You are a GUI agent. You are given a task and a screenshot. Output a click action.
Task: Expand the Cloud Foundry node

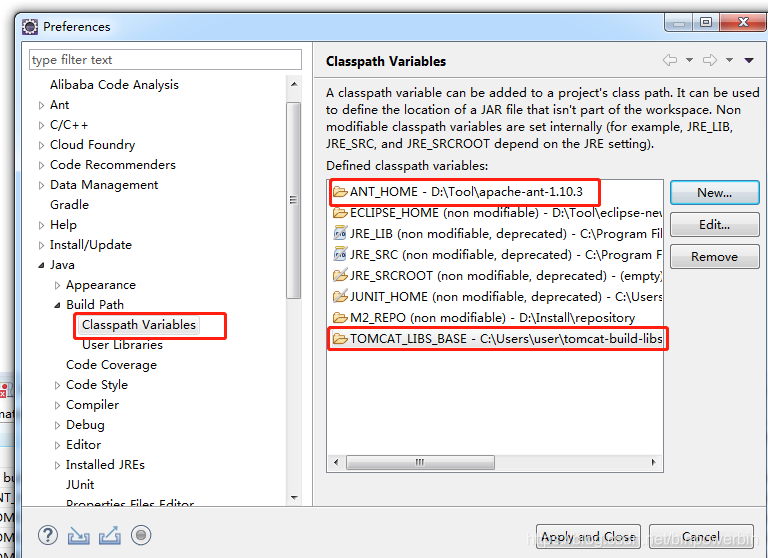pos(41,145)
